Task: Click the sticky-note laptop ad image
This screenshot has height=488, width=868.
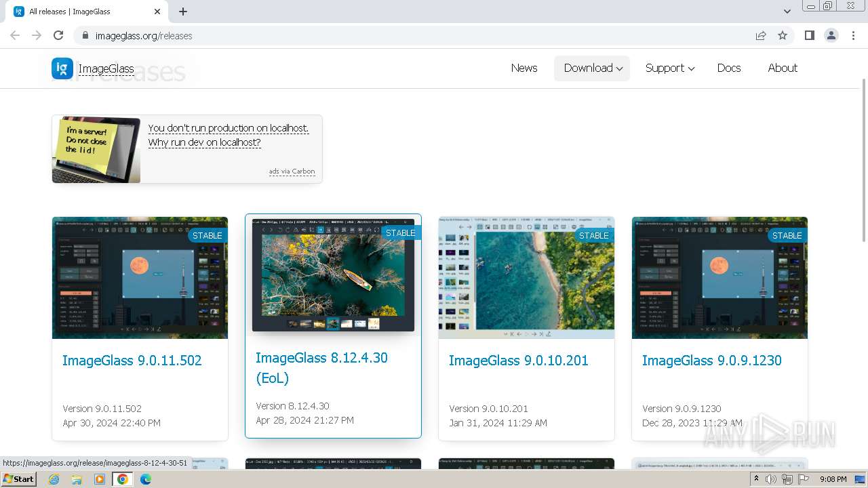Action: pyautogui.click(x=96, y=149)
